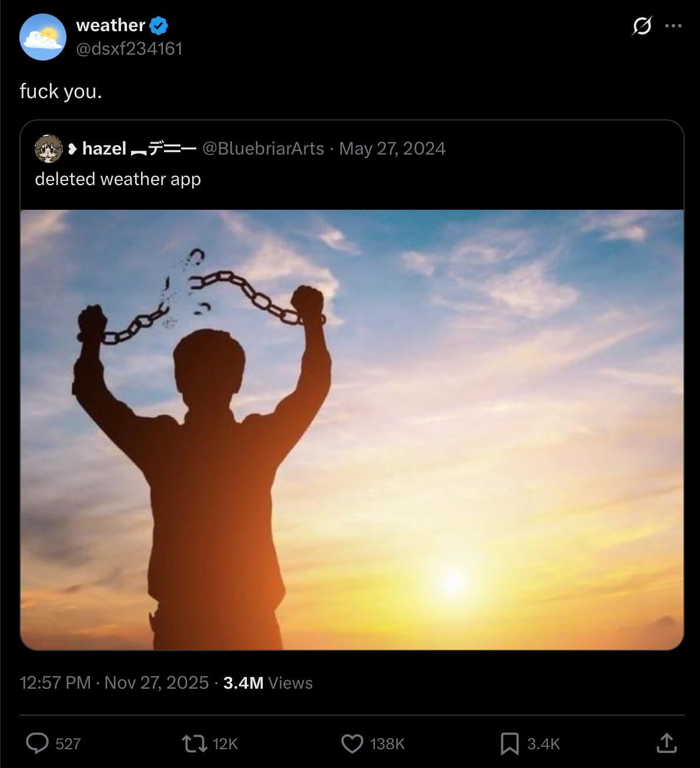Open the share tweet icon
Viewport: 700px width, 768px height.
(x=666, y=743)
